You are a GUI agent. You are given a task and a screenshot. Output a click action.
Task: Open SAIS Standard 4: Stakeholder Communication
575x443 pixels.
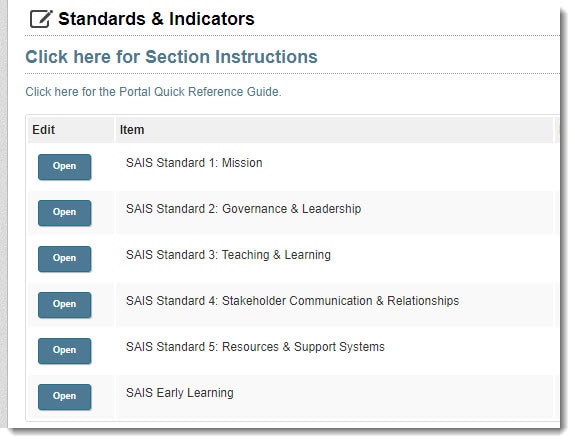click(65, 305)
